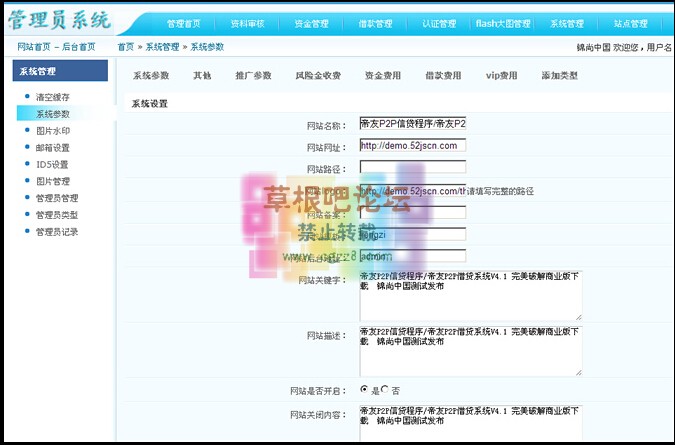Select 否 radio for 网站是否开启
Screen dimensions: 675x445
(x=384, y=389)
